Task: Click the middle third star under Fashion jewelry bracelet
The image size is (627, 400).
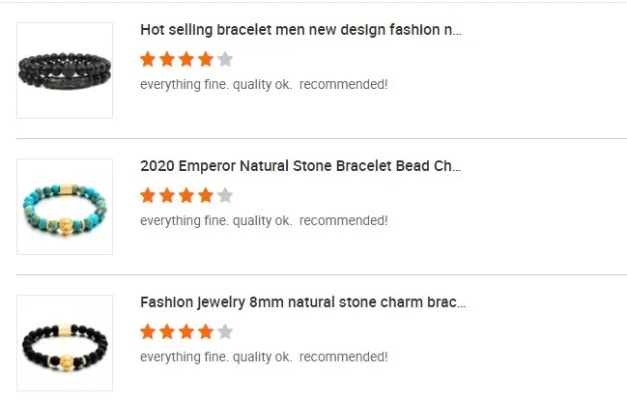Action: coord(186,331)
